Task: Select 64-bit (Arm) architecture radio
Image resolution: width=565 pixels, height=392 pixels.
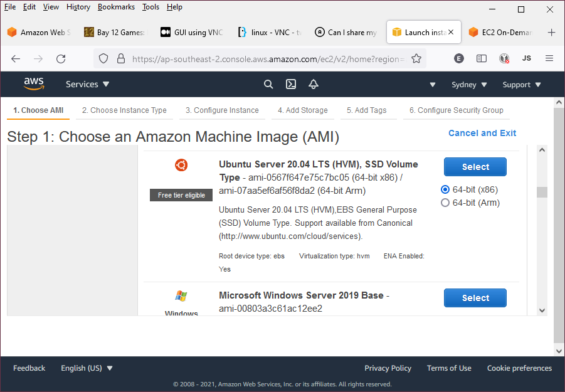Action: tap(445, 203)
